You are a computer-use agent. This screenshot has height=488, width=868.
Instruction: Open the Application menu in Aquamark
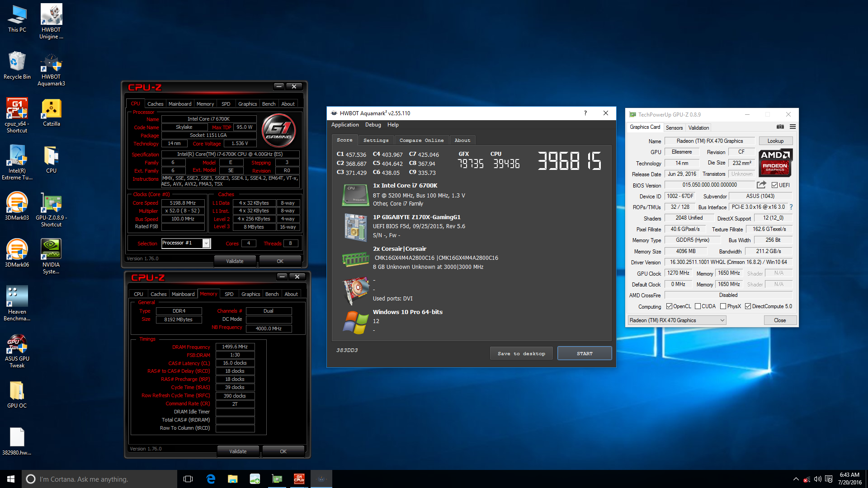point(345,125)
